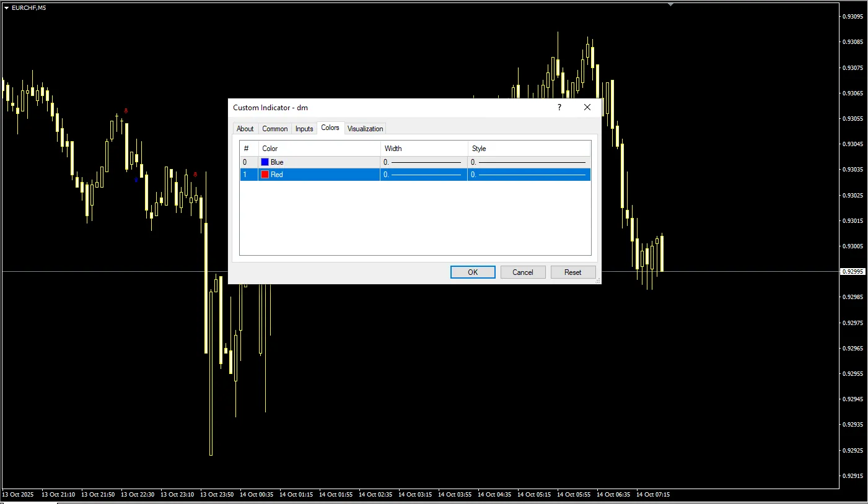Screen dimensions: 868x504
Task: Click the EURCHF,M5 chart title arrow icon
Action: (7, 7)
